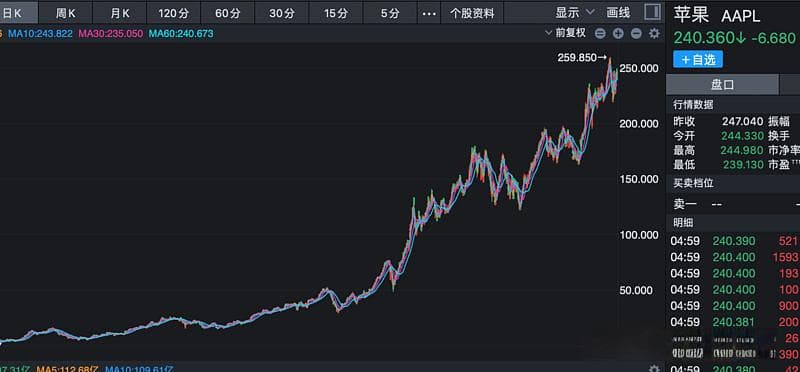
Task: Select the 5分 timeframe tab
Action: point(390,13)
